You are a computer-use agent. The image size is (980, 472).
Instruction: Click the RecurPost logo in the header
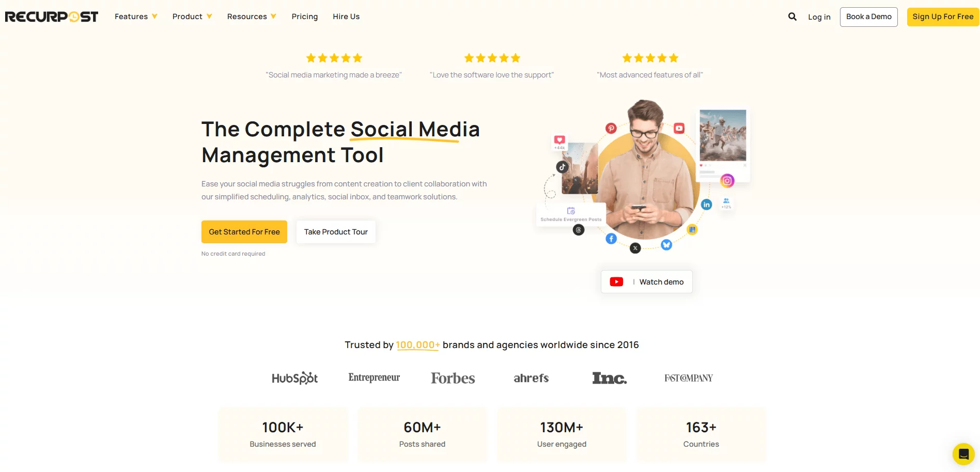click(51, 16)
